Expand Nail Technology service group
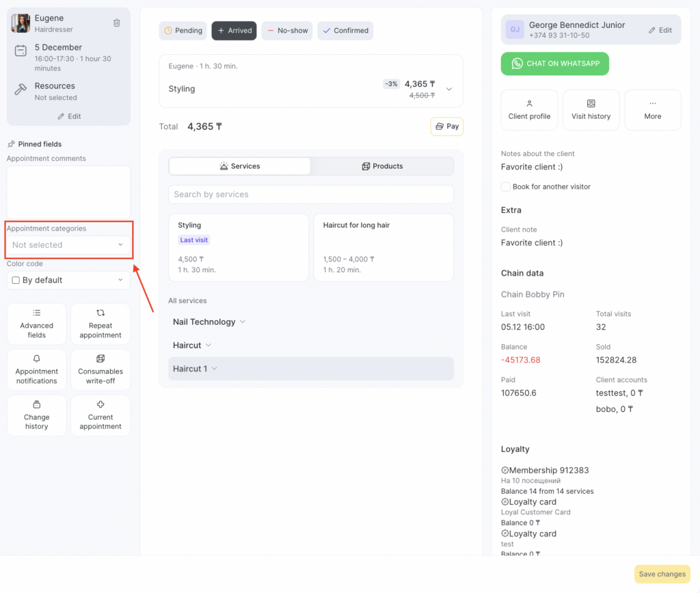 point(208,322)
